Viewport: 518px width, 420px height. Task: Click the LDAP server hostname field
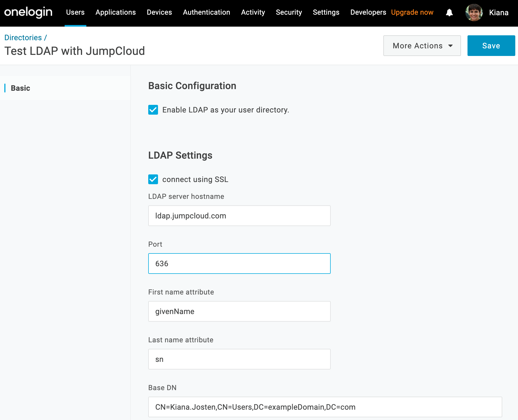239,216
